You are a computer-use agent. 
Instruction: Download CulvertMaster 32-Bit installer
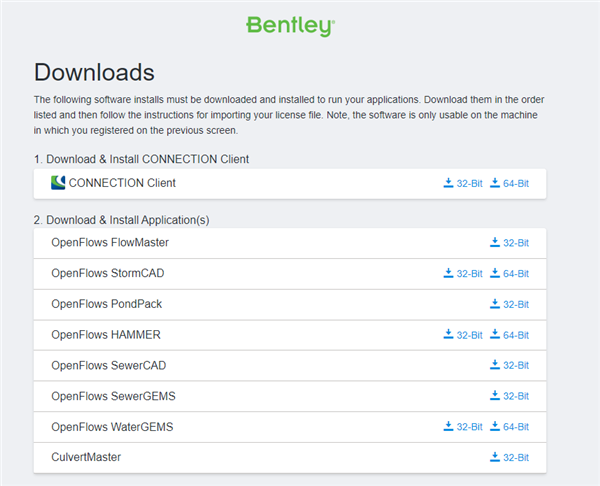(509, 457)
